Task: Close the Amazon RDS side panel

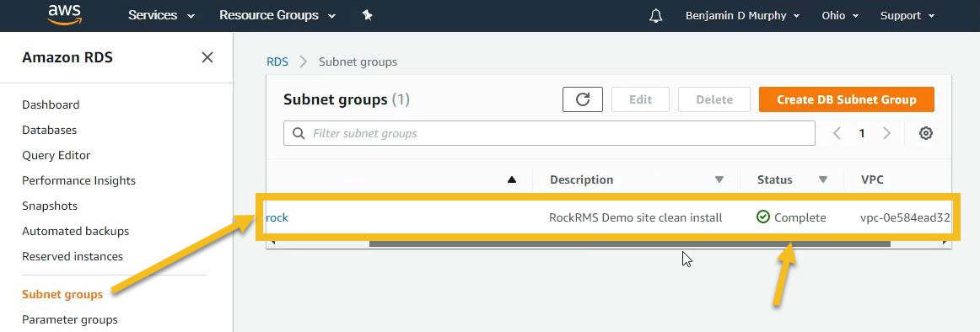Action: pos(207,57)
